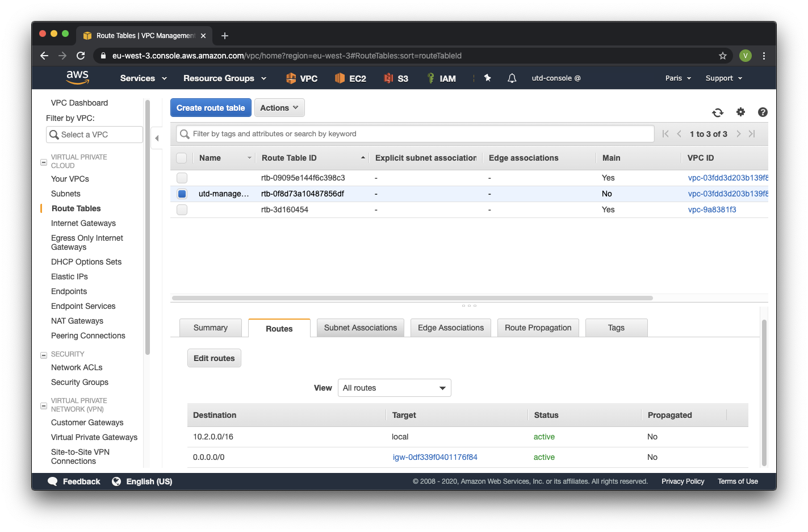808x532 pixels.
Task: Refresh the route tables list
Action: pos(718,112)
